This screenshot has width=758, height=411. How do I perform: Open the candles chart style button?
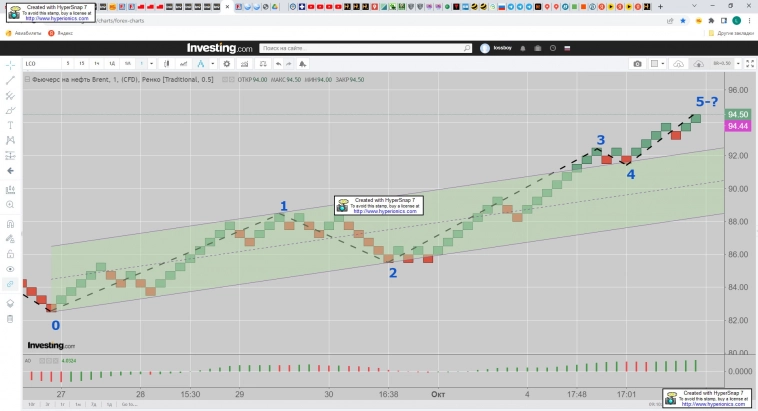coord(166,64)
